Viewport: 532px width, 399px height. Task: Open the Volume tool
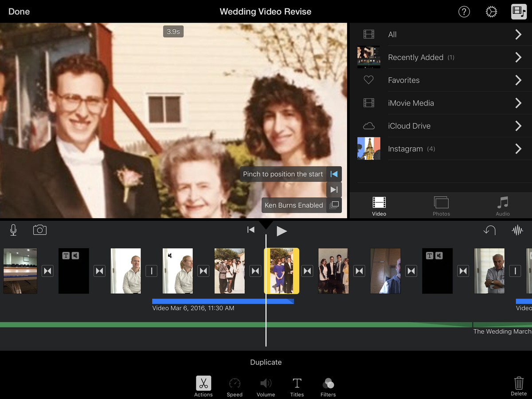tap(266, 387)
